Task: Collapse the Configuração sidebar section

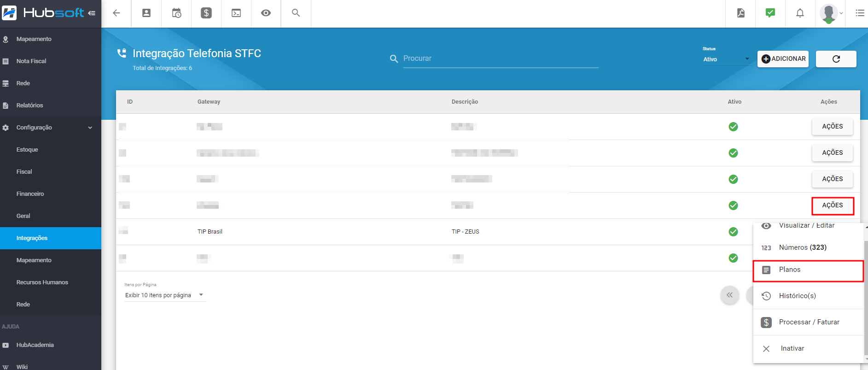Action: 51,128
